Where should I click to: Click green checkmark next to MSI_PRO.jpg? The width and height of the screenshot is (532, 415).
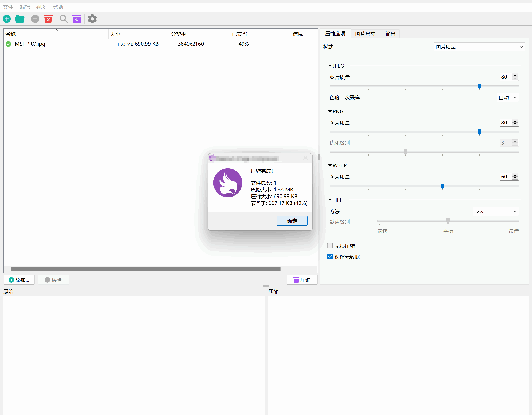(9, 44)
